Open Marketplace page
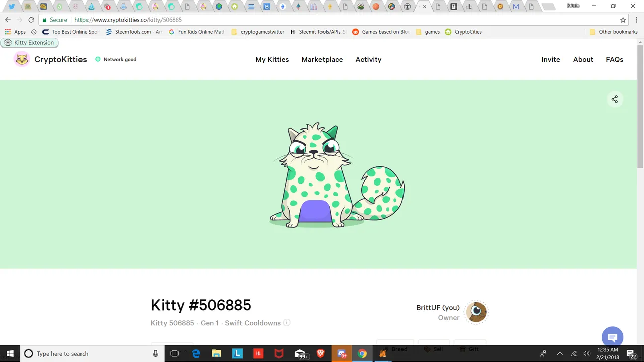Screen dimensions: 644x362 pyautogui.click(x=322, y=59)
